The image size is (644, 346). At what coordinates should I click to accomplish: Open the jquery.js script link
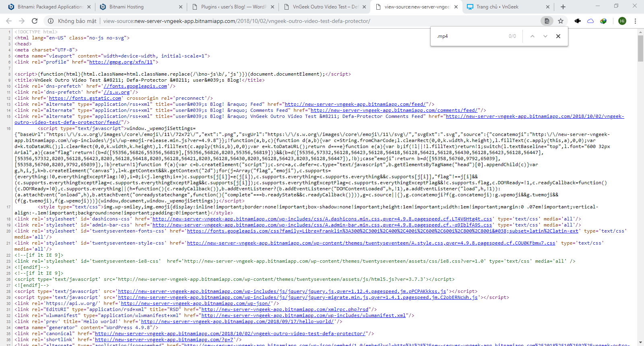pyautogui.click(x=282, y=291)
